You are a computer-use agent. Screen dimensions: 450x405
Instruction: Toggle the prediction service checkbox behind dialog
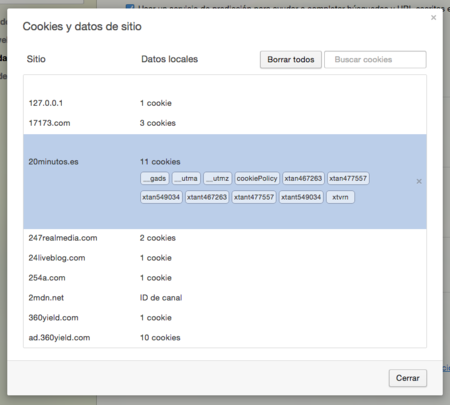(x=130, y=7)
